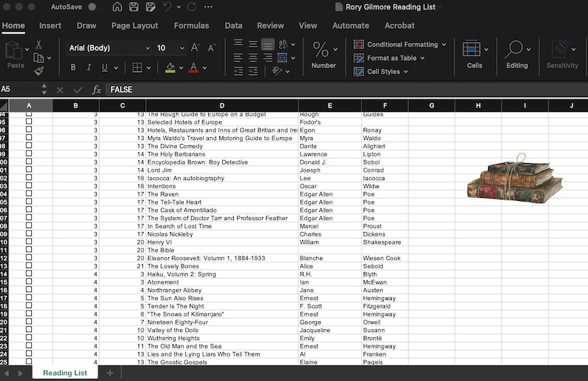Viewport: 588px width, 381px height.
Task: Click the formula bar showing FALSE
Action: click(347, 90)
